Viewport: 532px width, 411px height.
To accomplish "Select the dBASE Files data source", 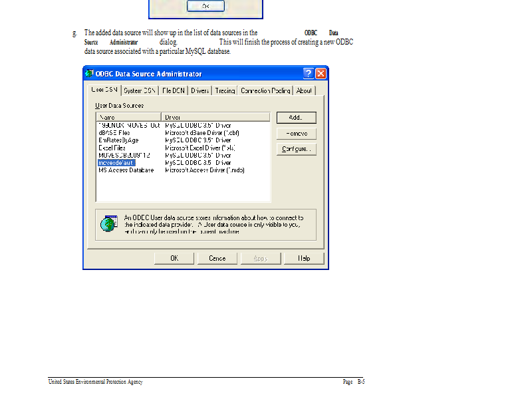I will pos(114,133).
